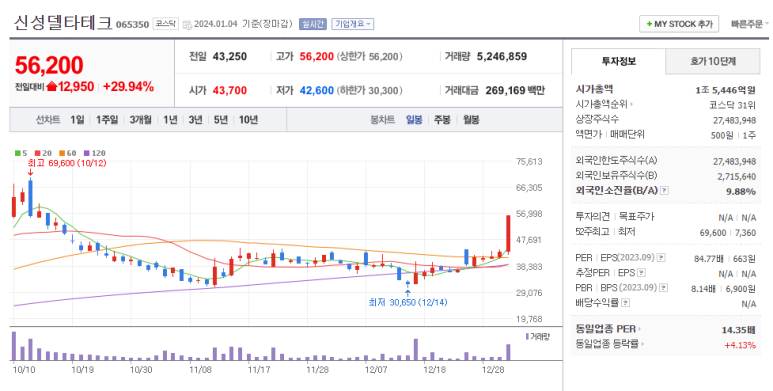Add stock with MY STOCK 추가 button
The height and width of the screenshot is (391, 773).
679,24
